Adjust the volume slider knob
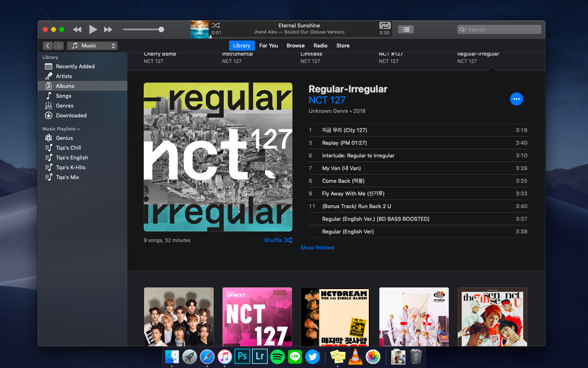The image size is (588, 368). [161, 29]
